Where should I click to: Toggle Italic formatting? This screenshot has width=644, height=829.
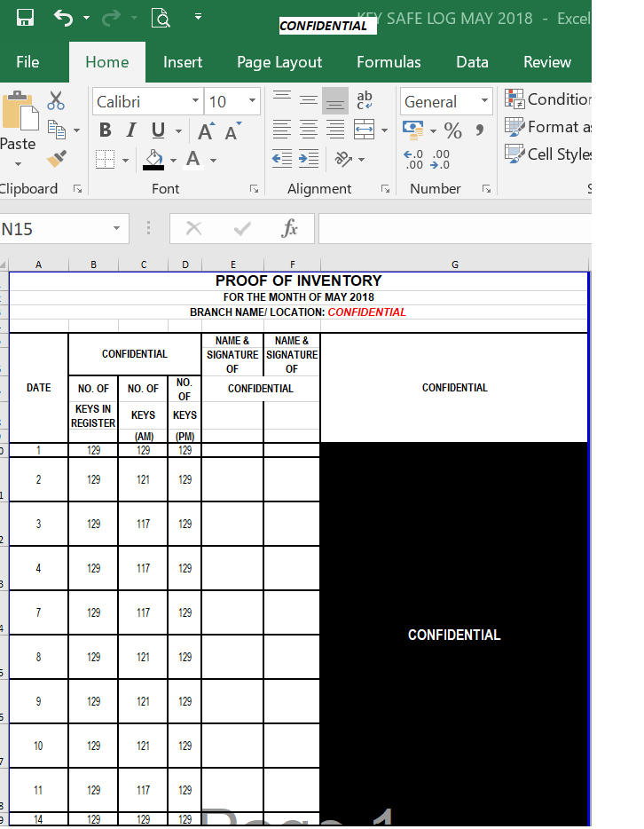click(131, 130)
